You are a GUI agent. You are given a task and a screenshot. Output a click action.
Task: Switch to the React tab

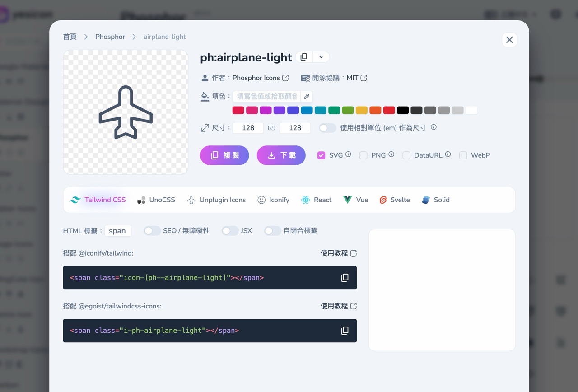click(316, 200)
